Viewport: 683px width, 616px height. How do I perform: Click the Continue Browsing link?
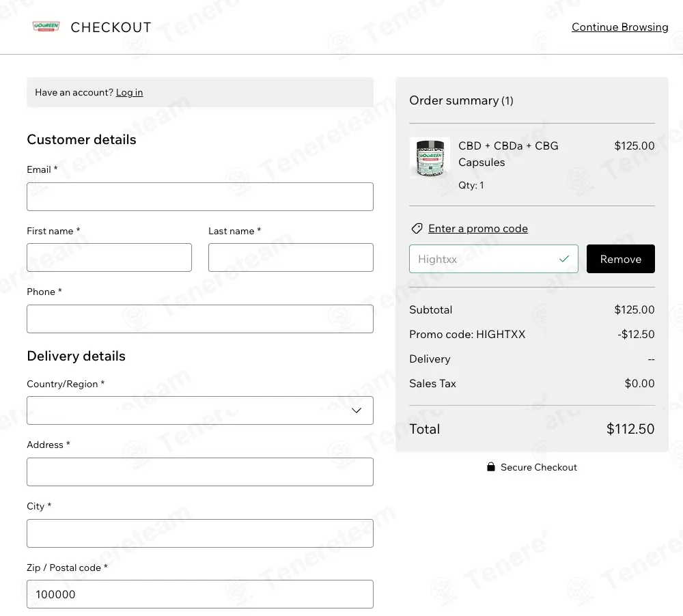[x=620, y=27]
